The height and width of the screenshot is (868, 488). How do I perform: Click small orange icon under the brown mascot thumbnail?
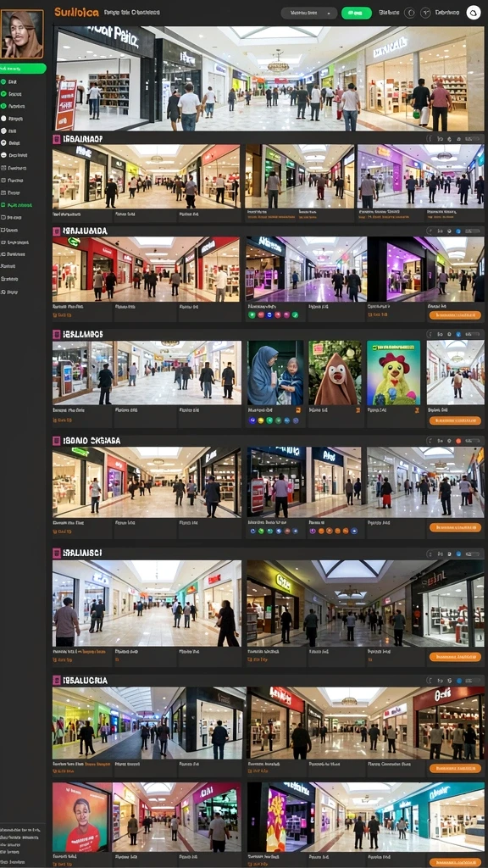pyautogui.click(x=358, y=410)
